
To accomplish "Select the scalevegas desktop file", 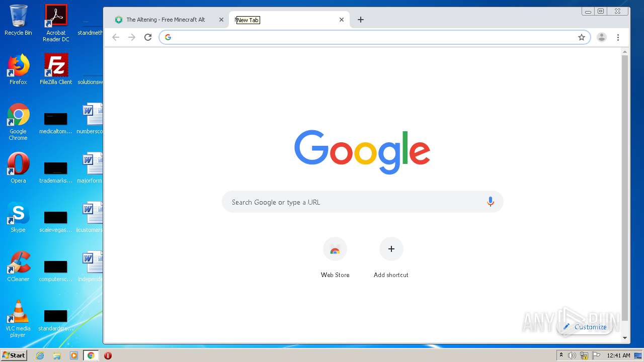I will click(56, 222).
